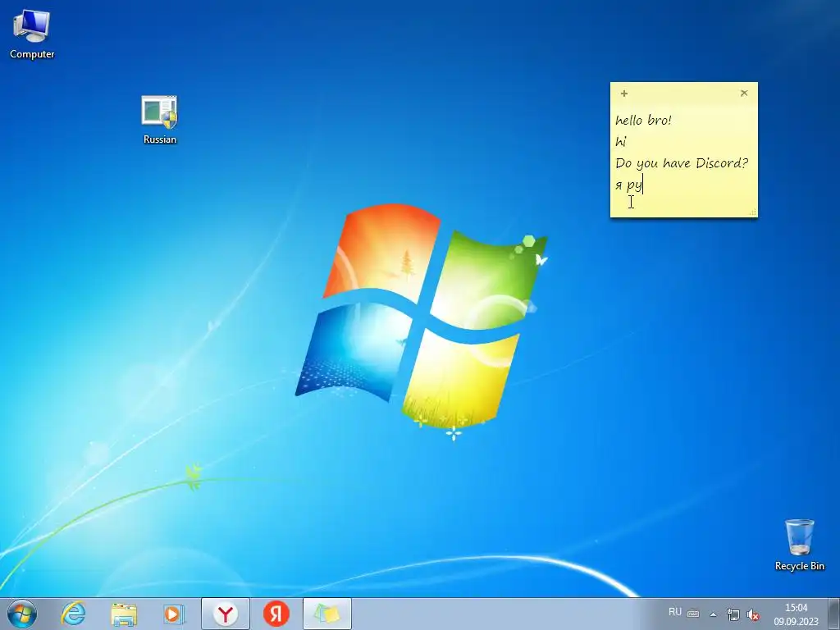Show hidden tray icons arrow
Screen dimensions: 840x630
point(713,614)
